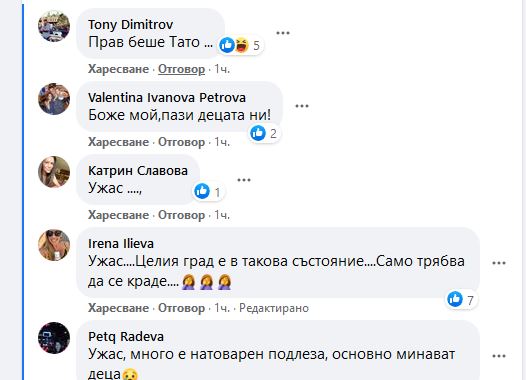Reply to Tony Dimitrov using Отговор

[x=181, y=69]
